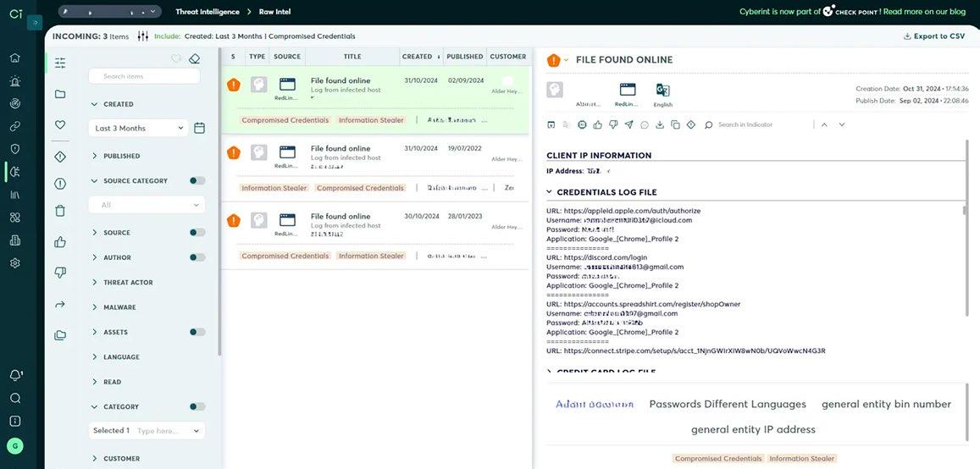Expand the sidebar with the double-arrow button
Viewport: 980px width, 469px height.
pos(35,22)
